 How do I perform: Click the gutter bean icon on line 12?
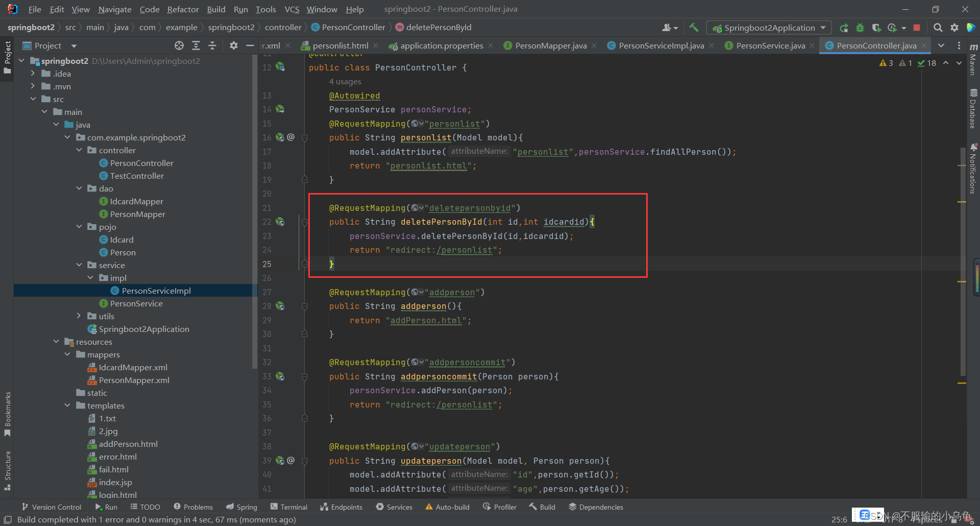click(280, 67)
